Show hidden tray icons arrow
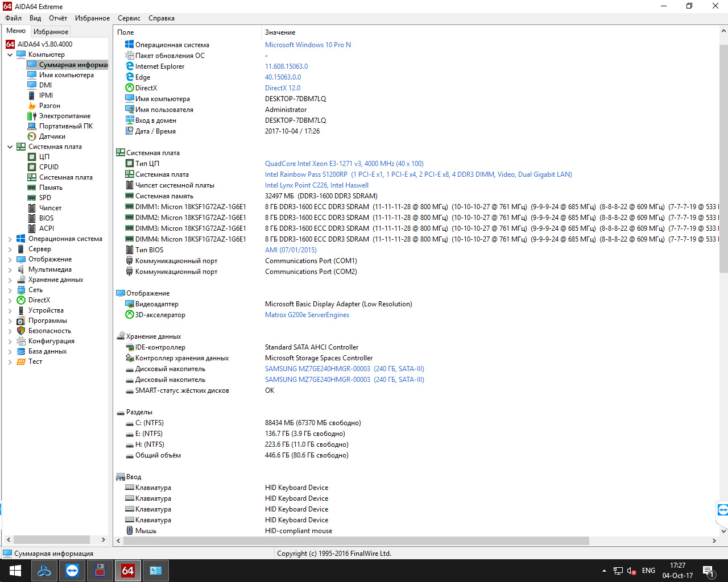Screen dimensions: 728x582 (x=604, y=571)
